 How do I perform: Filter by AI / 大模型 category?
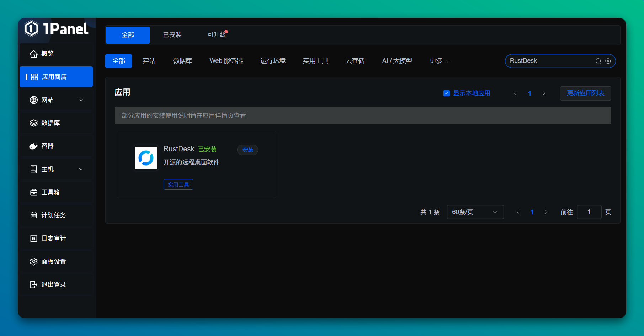397,61
